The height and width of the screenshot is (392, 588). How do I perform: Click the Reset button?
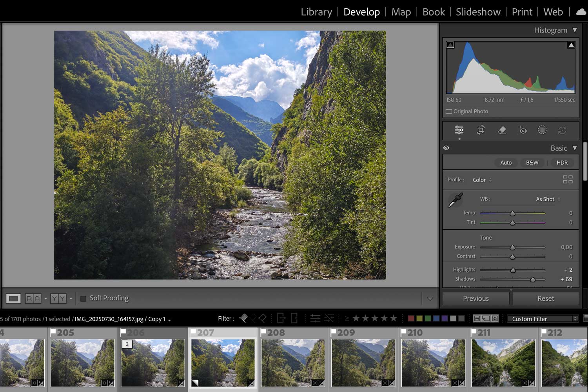point(545,298)
